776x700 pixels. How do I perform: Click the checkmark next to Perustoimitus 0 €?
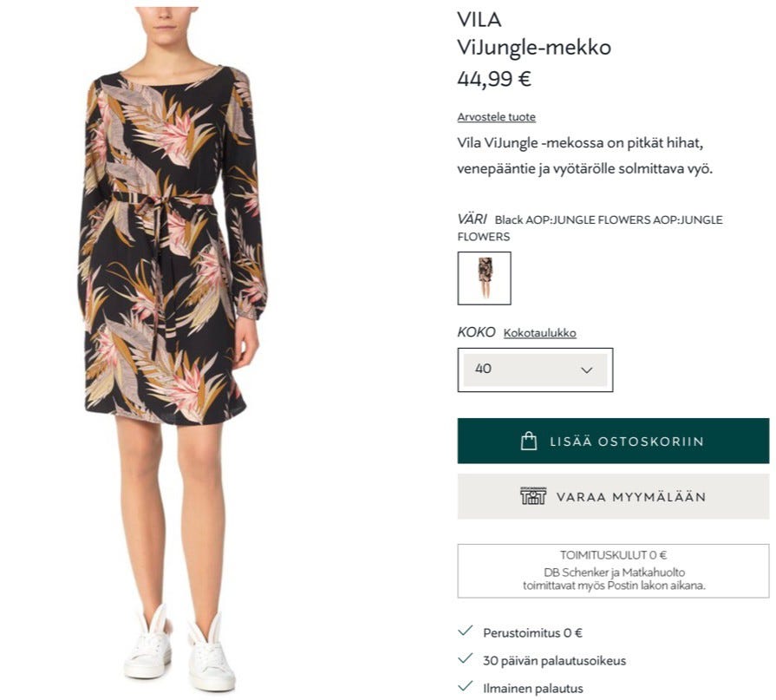coord(466,631)
